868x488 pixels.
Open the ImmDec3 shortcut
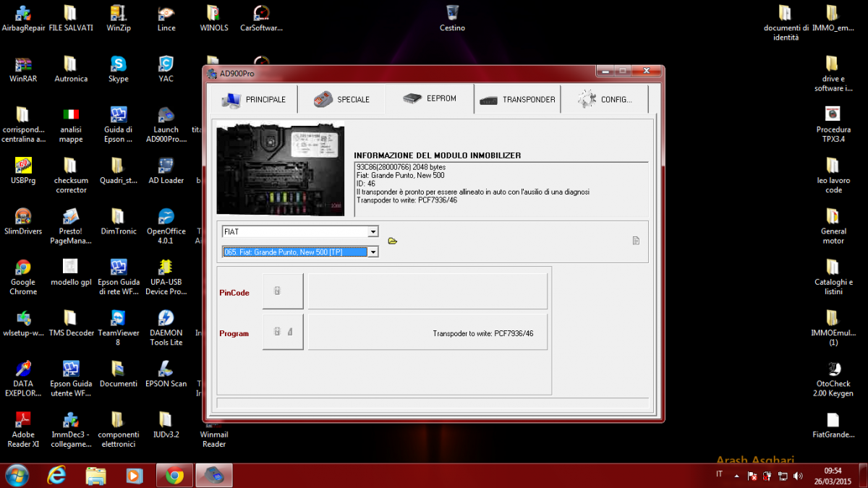pos(70,429)
